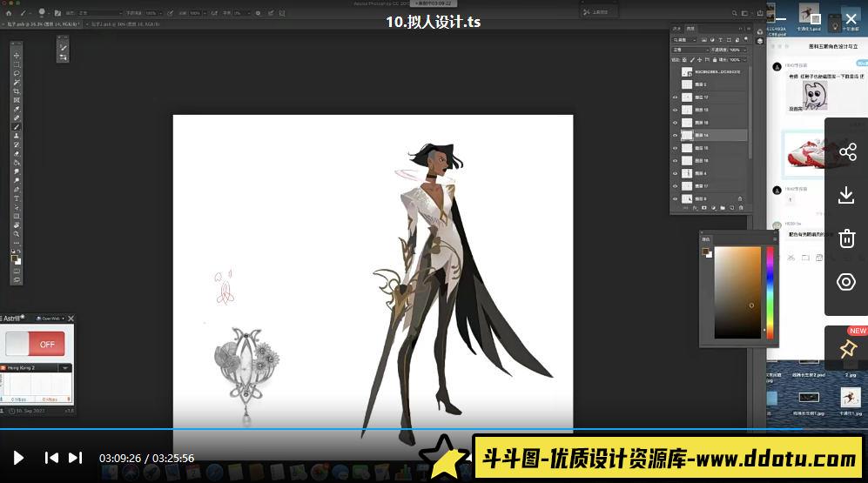
Task: Click in the color picker saturation field
Action: [x=737, y=292]
